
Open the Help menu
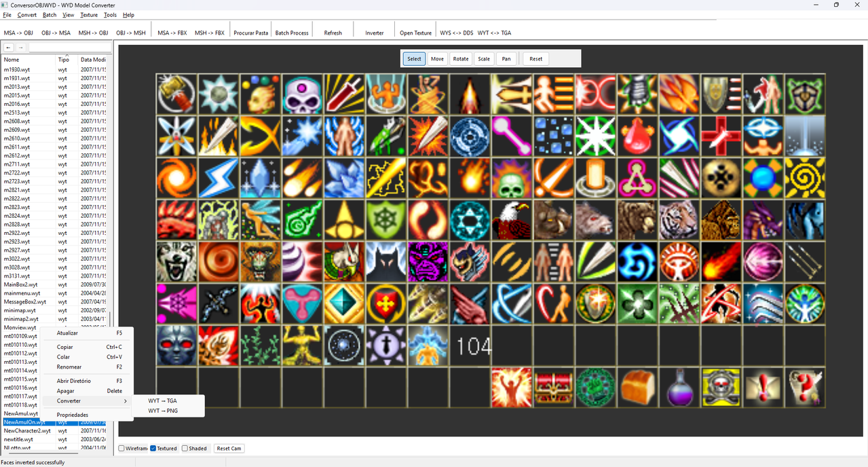pyautogui.click(x=128, y=15)
